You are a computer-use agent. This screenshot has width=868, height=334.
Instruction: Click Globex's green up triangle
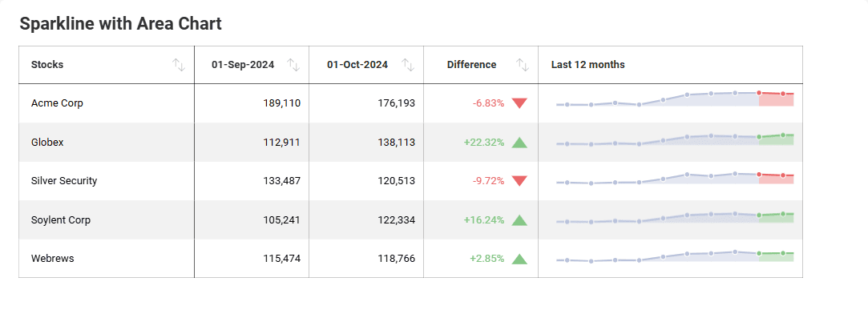pyautogui.click(x=519, y=142)
